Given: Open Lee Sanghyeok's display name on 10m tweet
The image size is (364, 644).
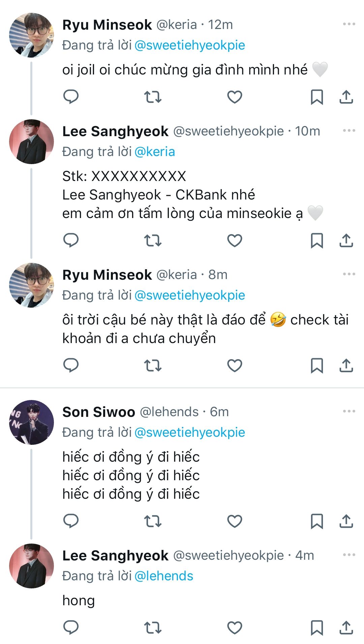Looking at the screenshot, I should click(115, 131).
